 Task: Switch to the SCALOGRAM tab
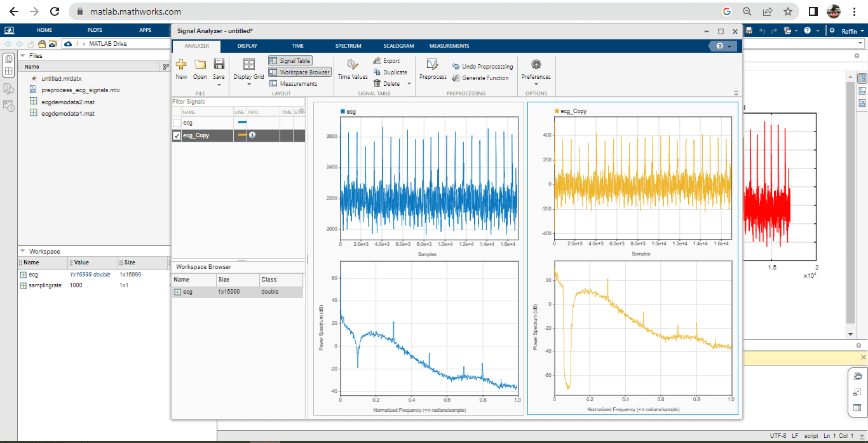(398, 46)
